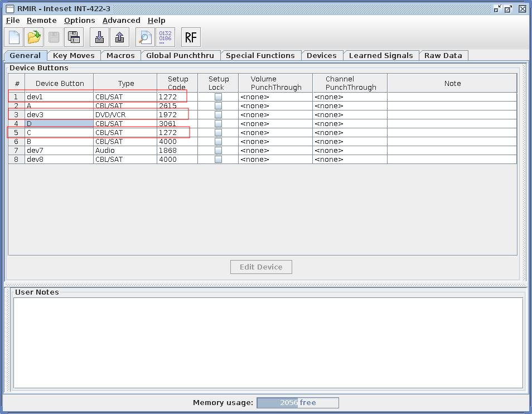
Task: Open the Advanced menu
Action: 121,20
